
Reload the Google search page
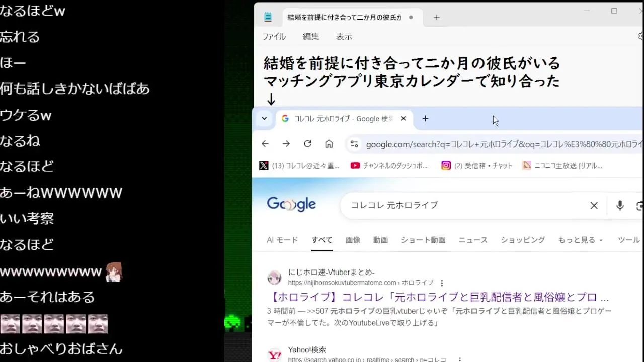pyautogui.click(x=307, y=144)
